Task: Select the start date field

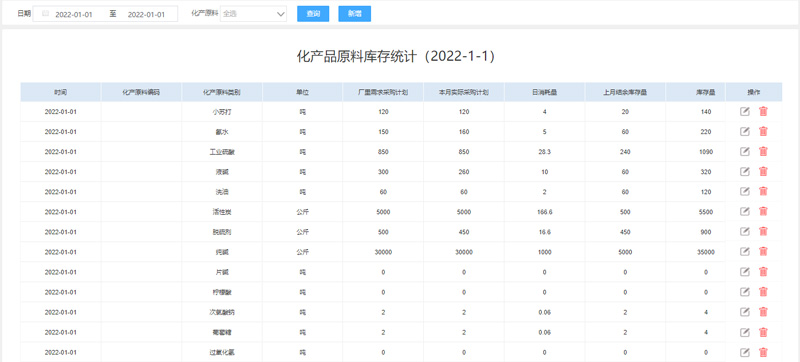Action: coord(73,14)
